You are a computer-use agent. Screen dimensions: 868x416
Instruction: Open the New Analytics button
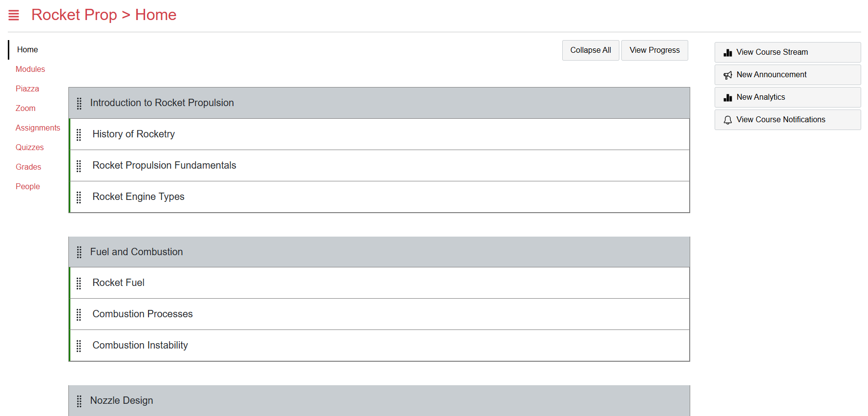click(x=787, y=97)
